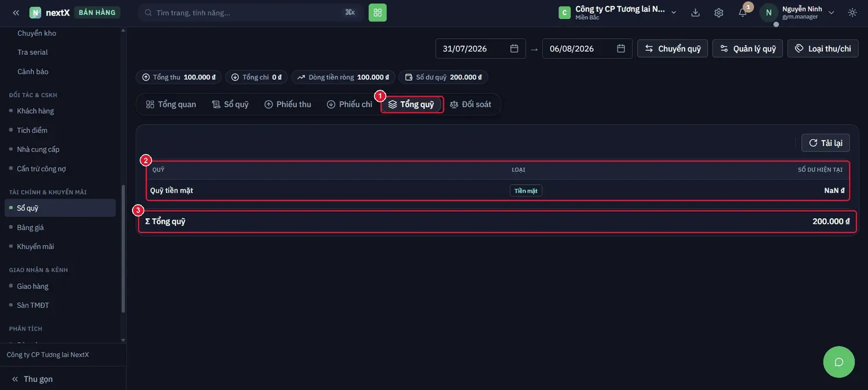Click the Quỹ tiền mặt row name
Screen dimensions: 868x390
[x=171, y=190]
